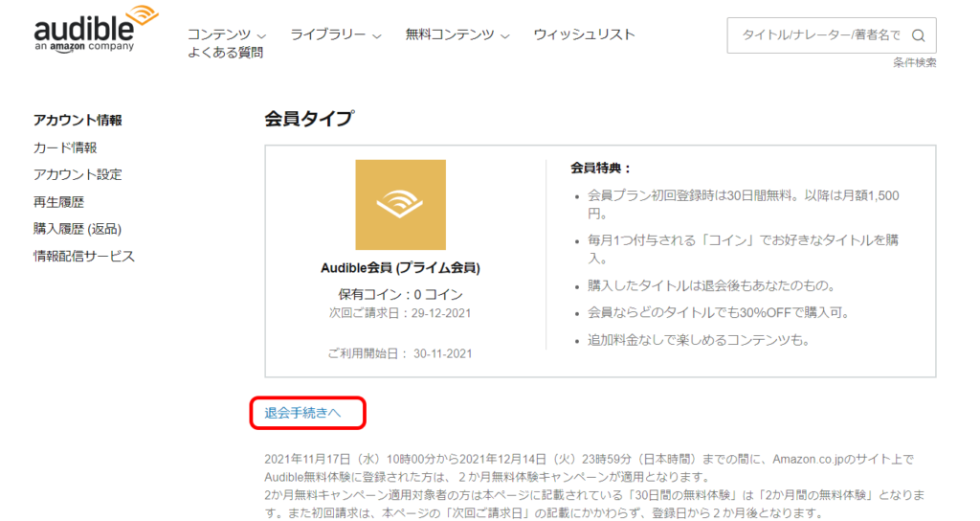Viewport: 980px width, 521px height.
Task: Click the 30%OFFで購入可 bullet
Action: click(719, 313)
